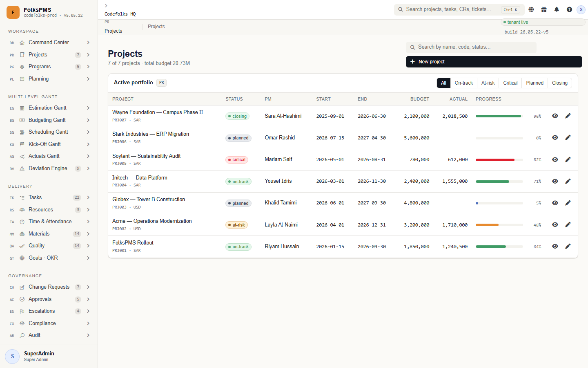Expand the Tasks sidebar chevron
Image resolution: width=588 pixels, height=368 pixels.
[88, 197]
